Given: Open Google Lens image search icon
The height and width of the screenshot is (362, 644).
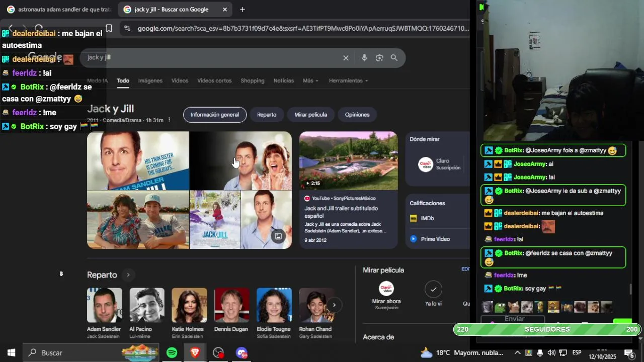Looking at the screenshot, I should 379,58.
